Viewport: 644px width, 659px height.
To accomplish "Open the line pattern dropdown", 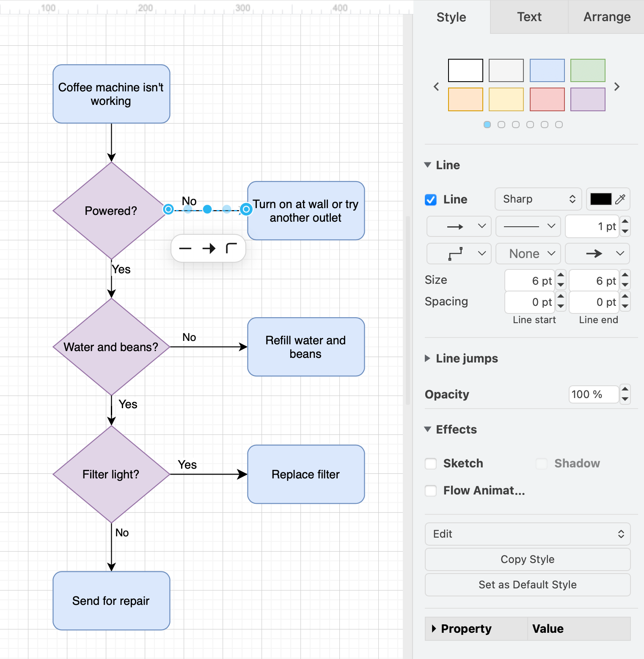I will pyautogui.click(x=528, y=226).
